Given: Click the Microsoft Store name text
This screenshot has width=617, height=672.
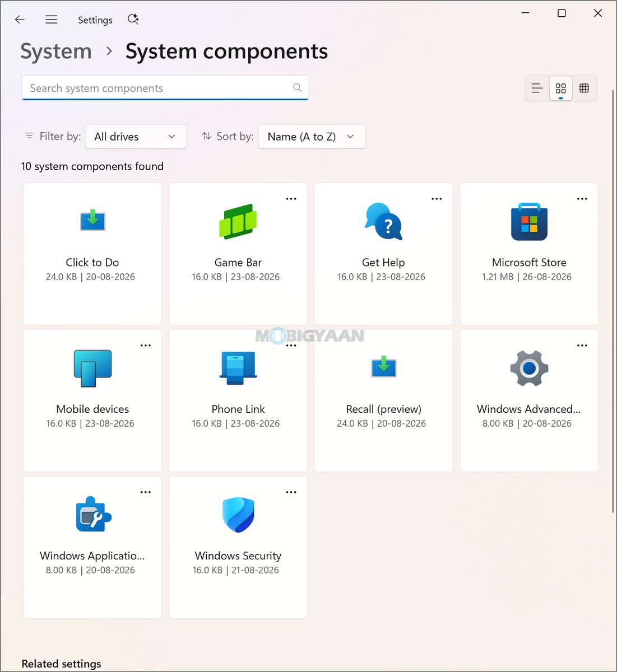Looking at the screenshot, I should tap(529, 263).
